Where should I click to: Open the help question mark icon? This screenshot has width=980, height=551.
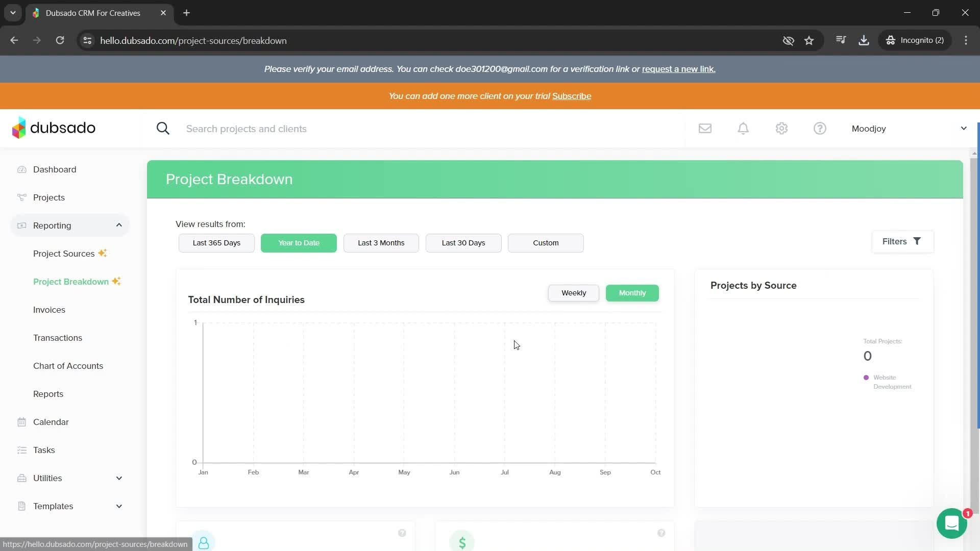(820, 129)
